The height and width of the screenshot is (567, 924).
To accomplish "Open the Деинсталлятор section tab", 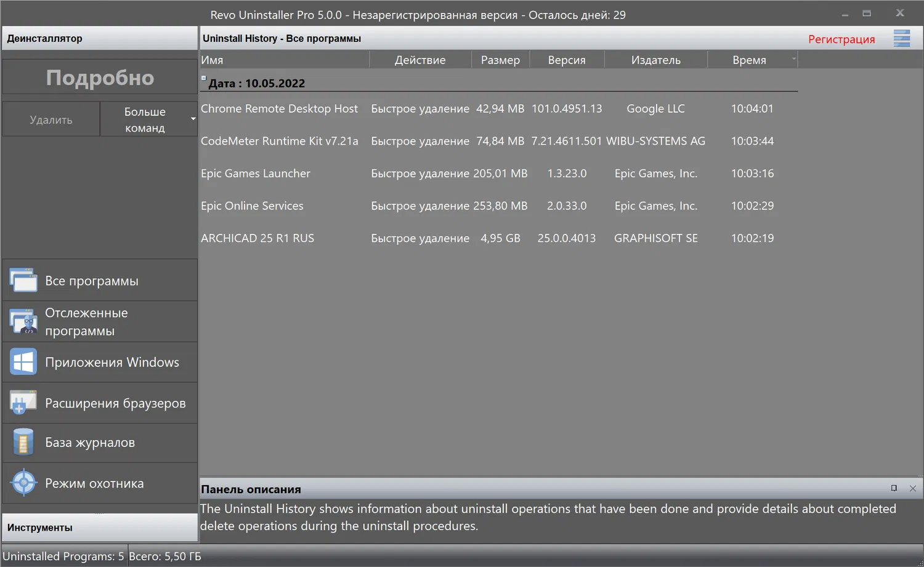I will coord(100,38).
